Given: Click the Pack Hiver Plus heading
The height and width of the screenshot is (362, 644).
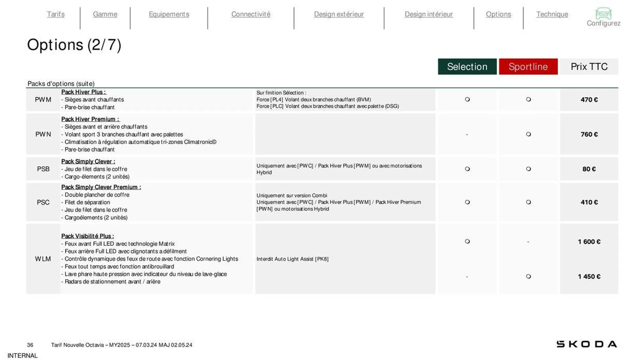Looking at the screenshot, I should pyautogui.click(x=84, y=92).
